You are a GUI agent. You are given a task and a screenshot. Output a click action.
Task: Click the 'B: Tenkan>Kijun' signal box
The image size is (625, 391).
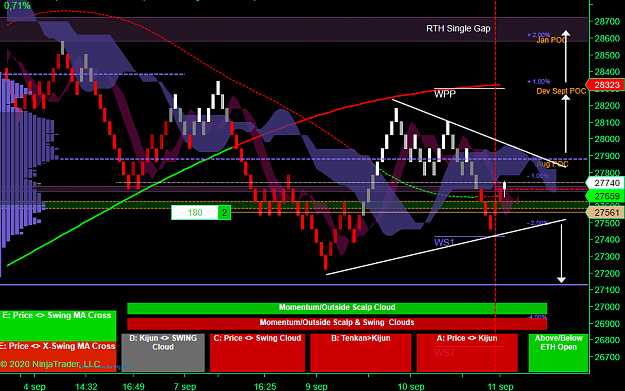[360, 353]
